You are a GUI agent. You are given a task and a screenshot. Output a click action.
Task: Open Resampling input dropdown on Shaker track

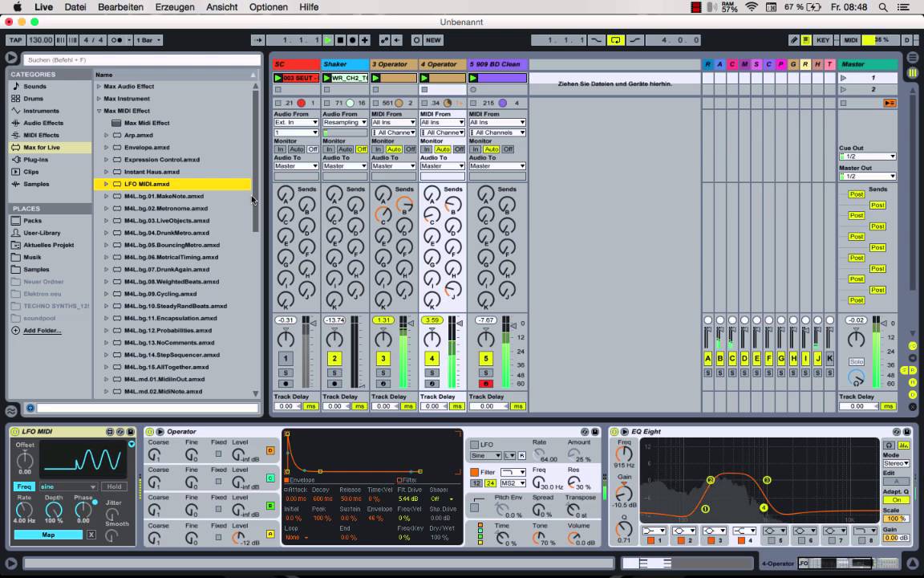click(345, 122)
